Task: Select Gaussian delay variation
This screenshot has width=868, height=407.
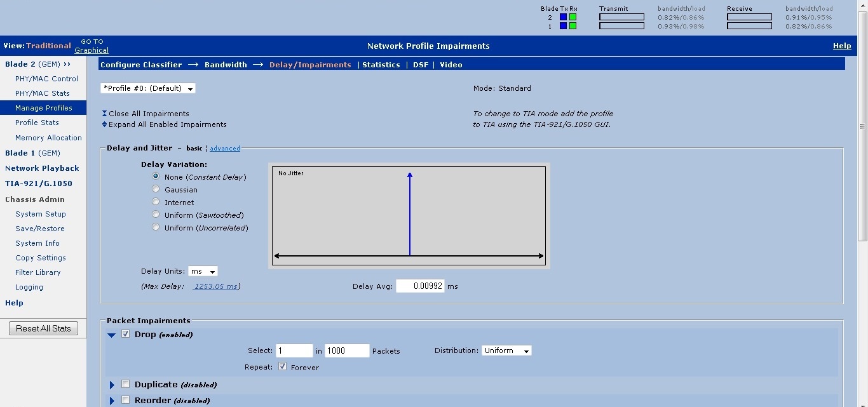Action: point(156,189)
